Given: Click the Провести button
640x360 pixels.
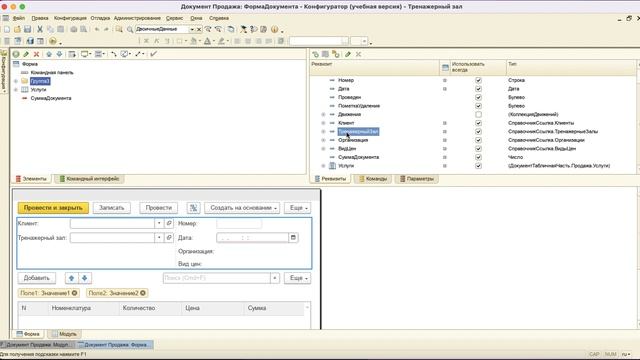Looking at the screenshot, I should [x=159, y=208].
